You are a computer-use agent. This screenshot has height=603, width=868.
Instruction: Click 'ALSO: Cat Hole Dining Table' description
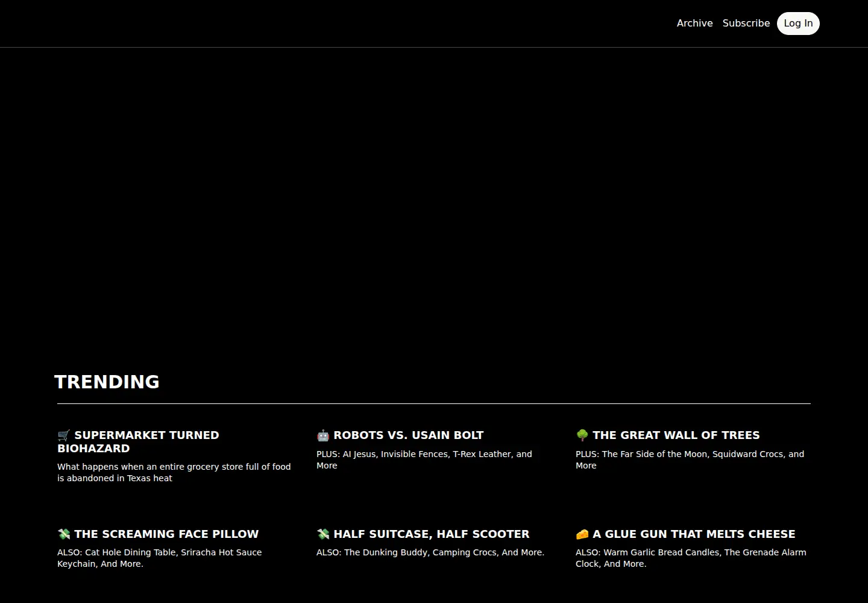click(x=160, y=558)
